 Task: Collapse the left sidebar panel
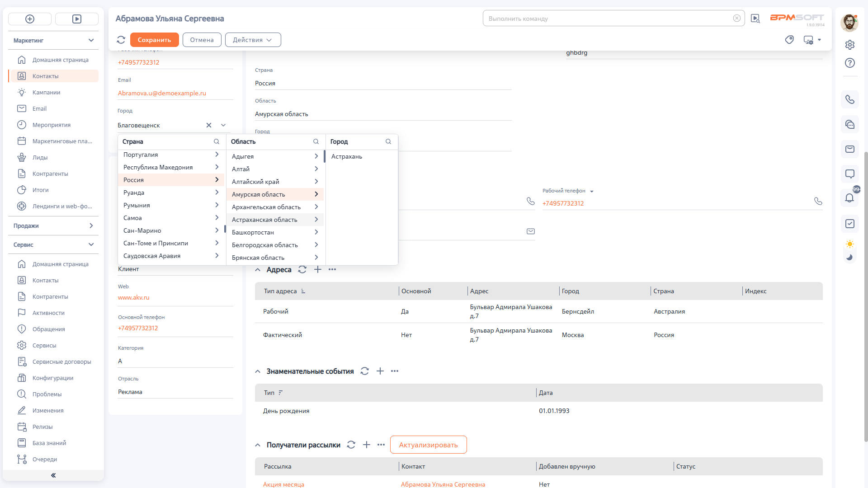(53, 475)
